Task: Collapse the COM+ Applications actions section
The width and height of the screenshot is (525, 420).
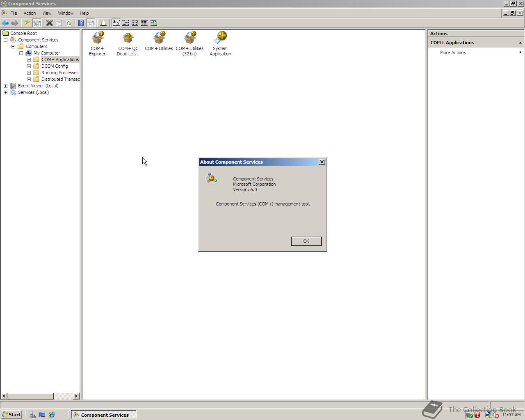Action: coord(520,43)
